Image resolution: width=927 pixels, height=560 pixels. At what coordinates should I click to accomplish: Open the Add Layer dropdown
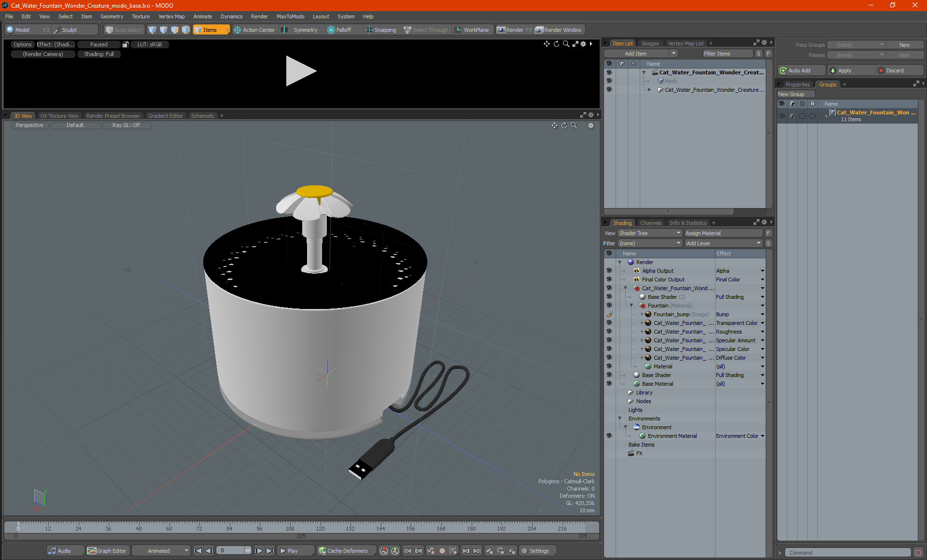click(x=723, y=243)
